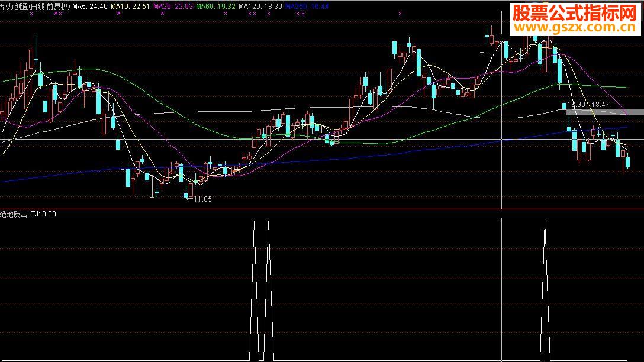This screenshot has width=644, height=362.
Task: Click the 11.85 low price label
Action: [x=202, y=199]
